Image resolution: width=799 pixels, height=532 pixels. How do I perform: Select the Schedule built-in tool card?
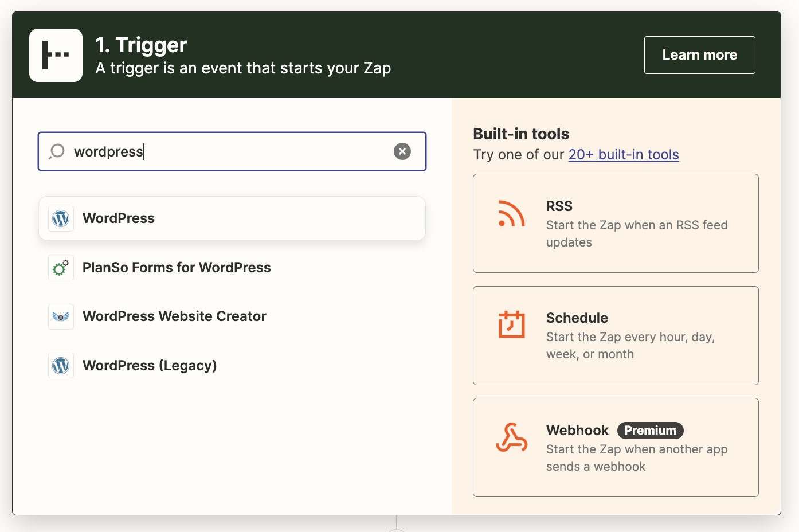point(616,335)
